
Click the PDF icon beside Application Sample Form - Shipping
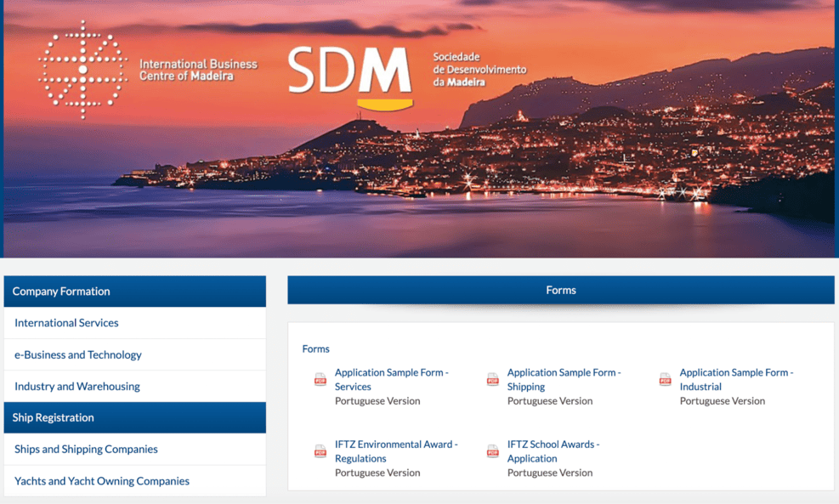coord(493,380)
